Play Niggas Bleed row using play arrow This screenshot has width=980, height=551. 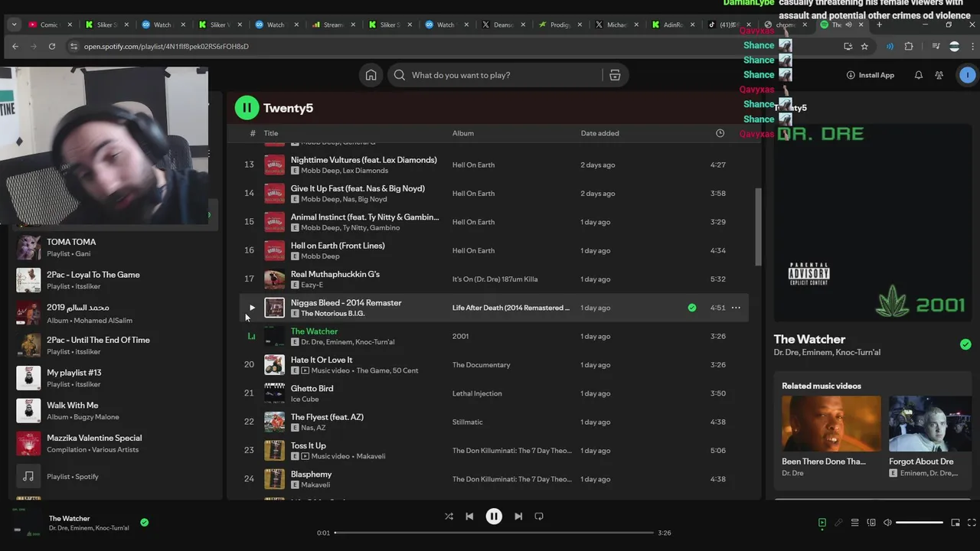tap(252, 308)
